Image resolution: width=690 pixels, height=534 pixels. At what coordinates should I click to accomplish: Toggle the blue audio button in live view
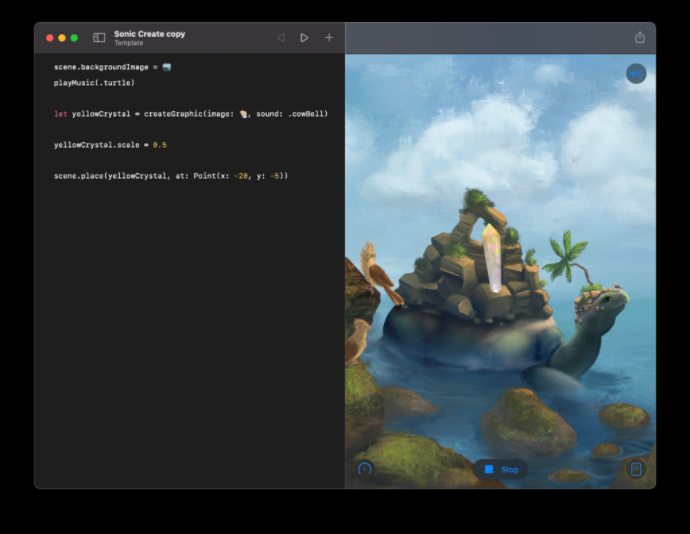pos(636,73)
